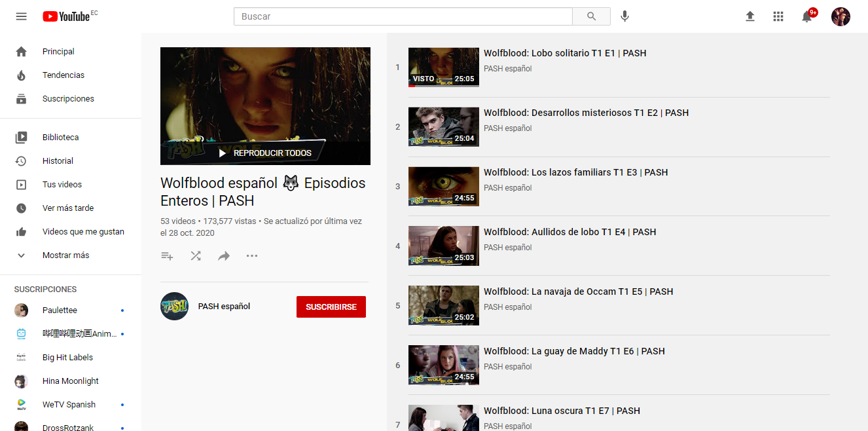
Task: Click the Tendencias flame icon
Action: (x=22, y=75)
